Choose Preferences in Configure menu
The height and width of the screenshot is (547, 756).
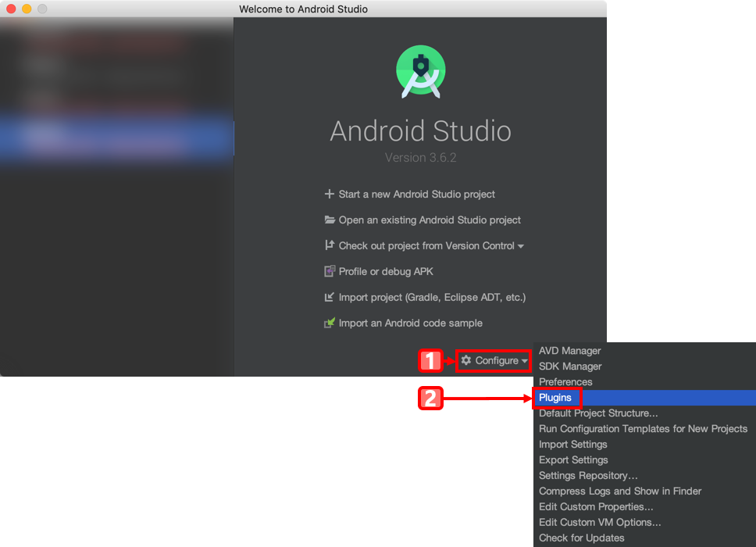[x=644, y=381]
